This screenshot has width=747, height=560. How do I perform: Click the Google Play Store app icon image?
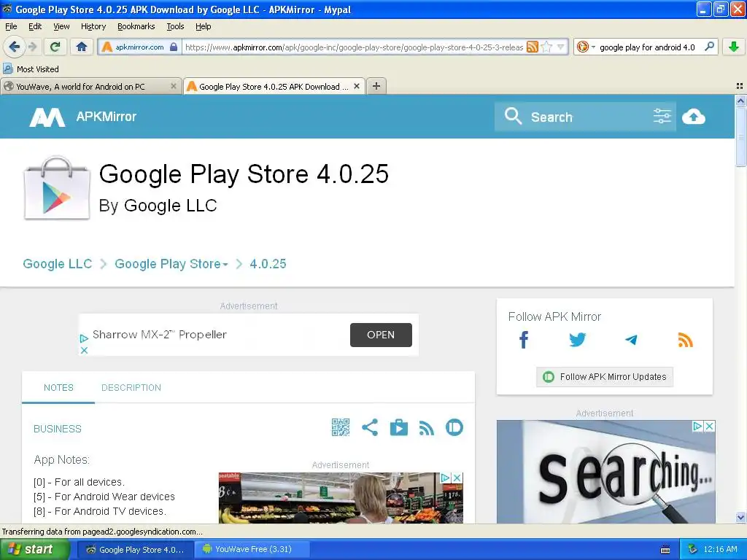[x=57, y=188]
